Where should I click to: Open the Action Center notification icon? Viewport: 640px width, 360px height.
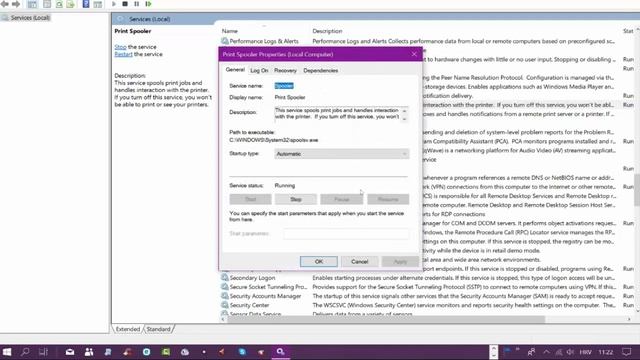627,352
